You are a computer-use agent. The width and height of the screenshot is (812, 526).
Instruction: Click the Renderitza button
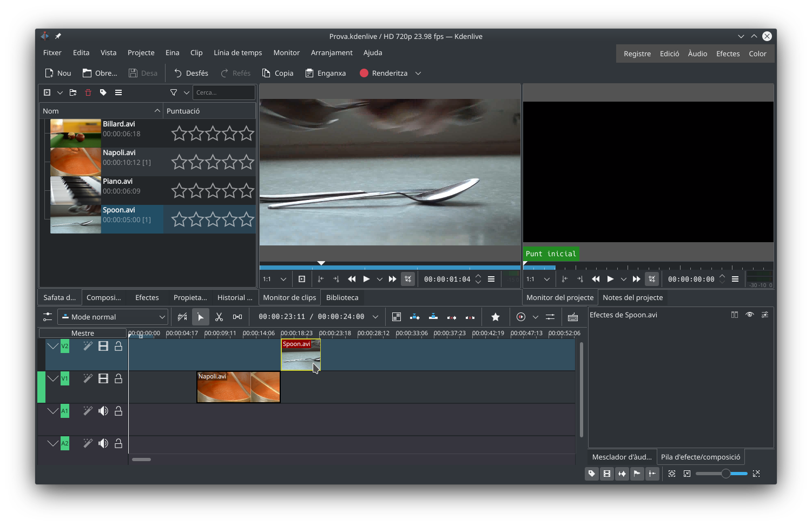pos(384,74)
